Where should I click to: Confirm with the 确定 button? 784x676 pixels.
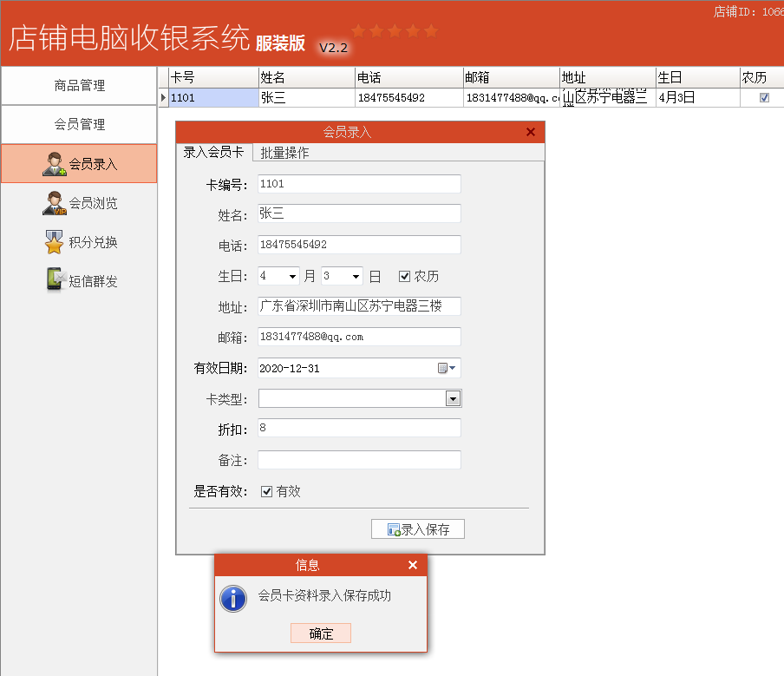point(321,633)
